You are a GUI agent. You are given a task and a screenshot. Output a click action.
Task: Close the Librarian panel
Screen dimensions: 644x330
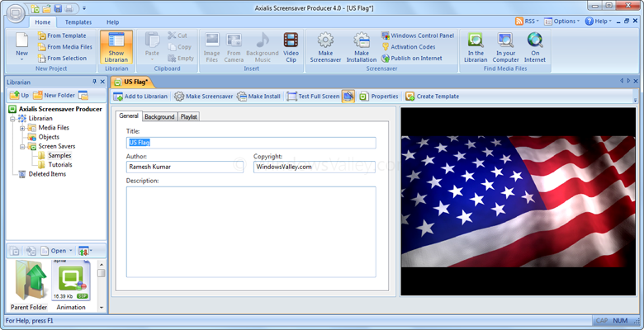[x=102, y=82]
